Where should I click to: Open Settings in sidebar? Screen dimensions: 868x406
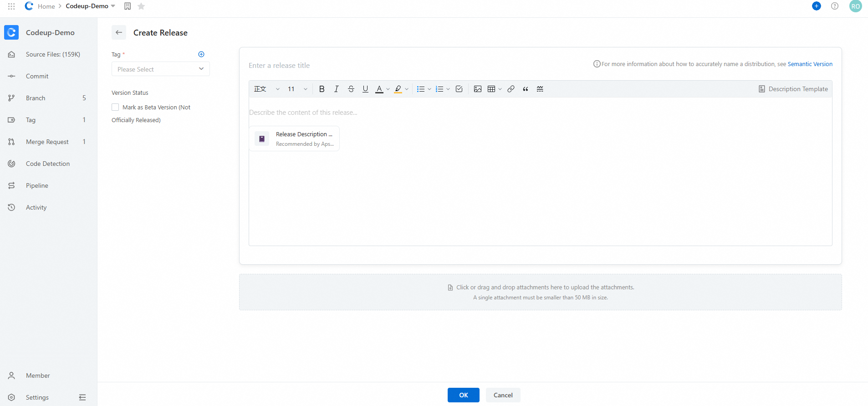[37, 397]
